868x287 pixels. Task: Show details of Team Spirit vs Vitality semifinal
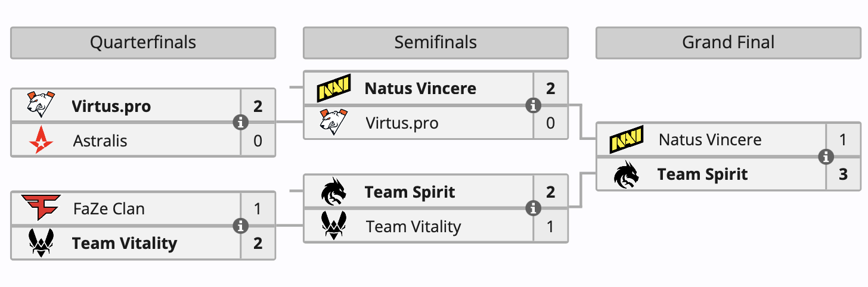coord(533,208)
